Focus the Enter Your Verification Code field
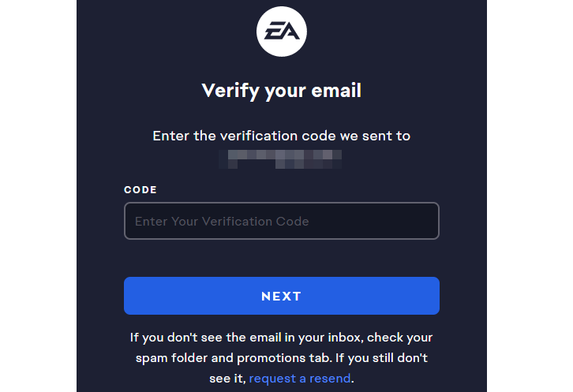Screen dimensions: 573x392 (282, 221)
